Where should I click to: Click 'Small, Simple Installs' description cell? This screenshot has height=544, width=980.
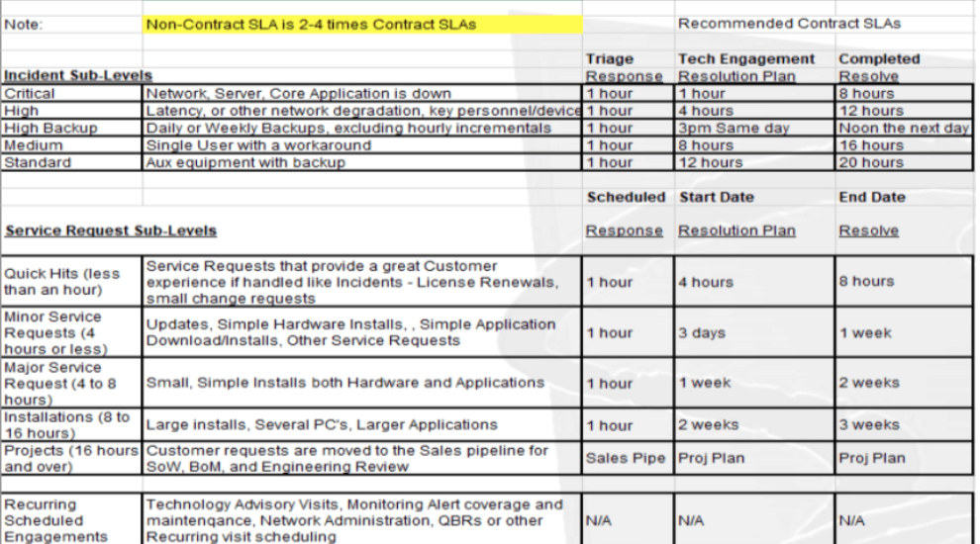362,383
